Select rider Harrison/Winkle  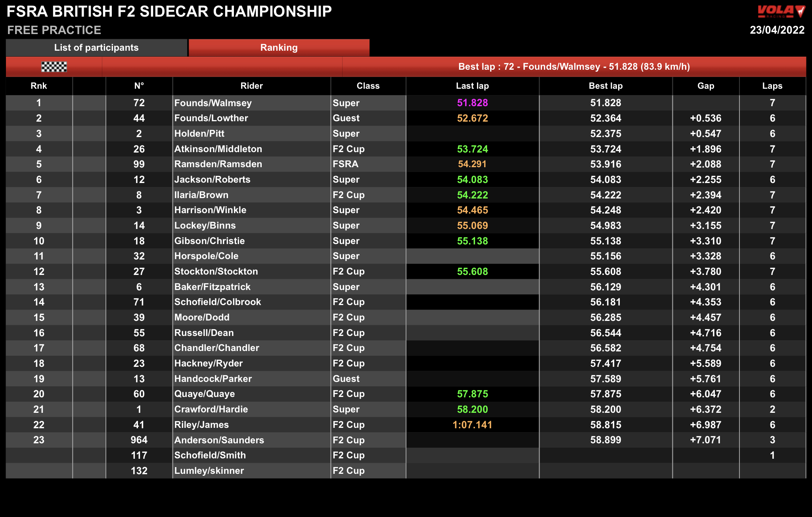point(210,210)
